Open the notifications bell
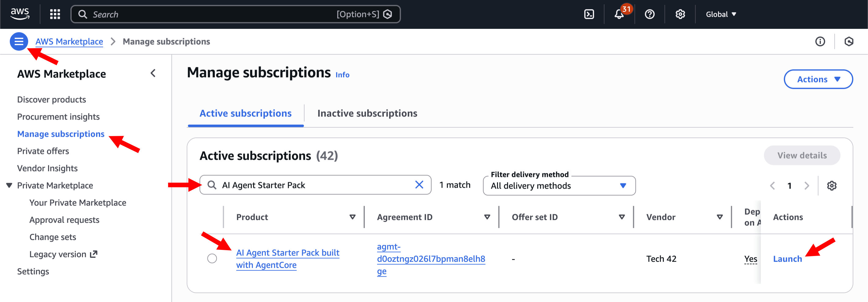 click(x=619, y=14)
